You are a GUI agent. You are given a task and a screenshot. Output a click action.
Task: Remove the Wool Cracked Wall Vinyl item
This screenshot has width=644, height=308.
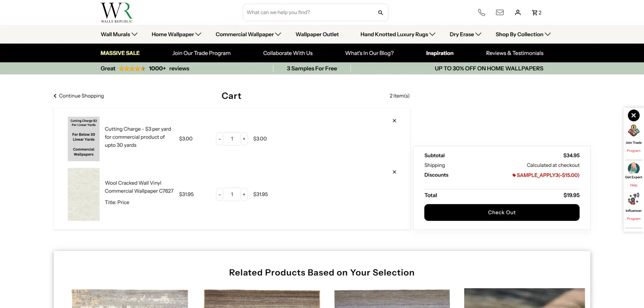(x=395, y=172)
